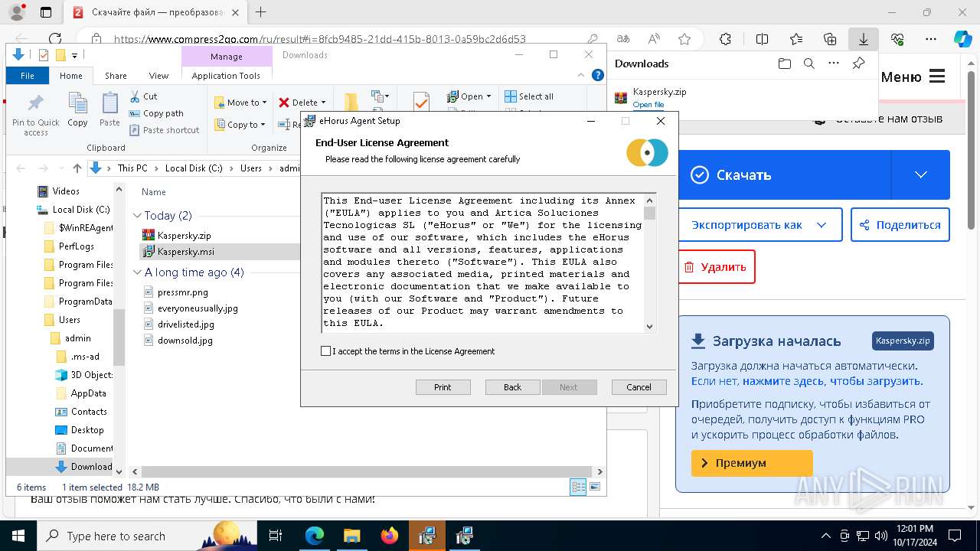
Task: Click Cancel in eHorus setup
Action: click(639, 387)
